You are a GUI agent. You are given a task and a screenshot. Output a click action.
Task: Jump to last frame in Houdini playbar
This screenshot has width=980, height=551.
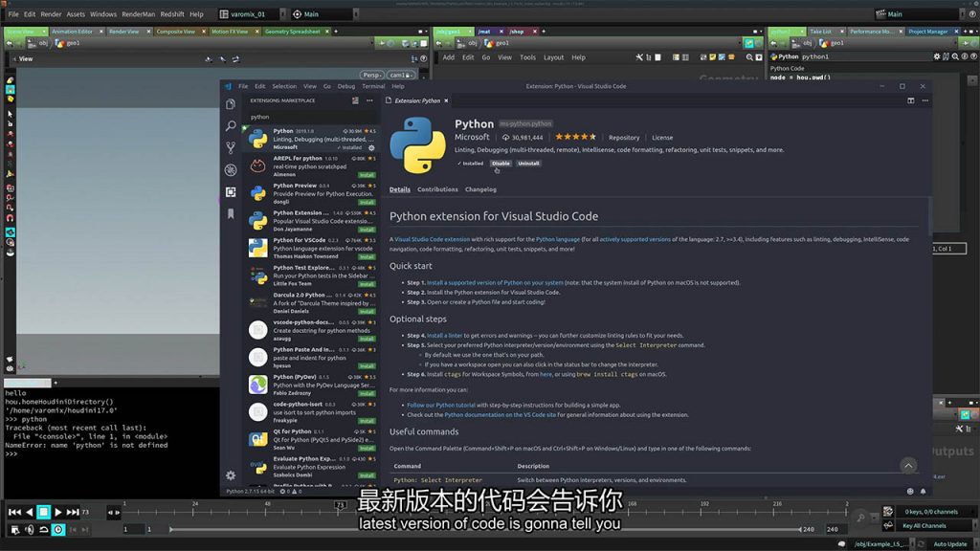pyautogui.click(x=73, y=513)
